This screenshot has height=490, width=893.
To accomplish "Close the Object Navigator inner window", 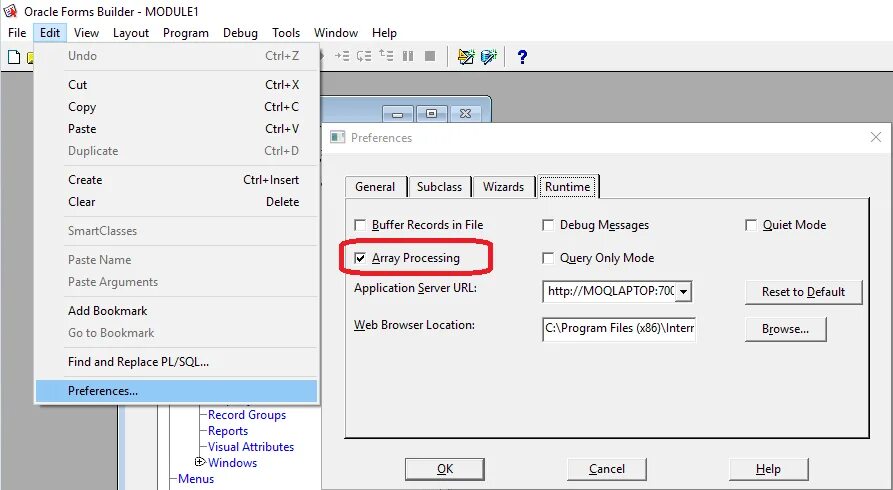I will point(465,114).
